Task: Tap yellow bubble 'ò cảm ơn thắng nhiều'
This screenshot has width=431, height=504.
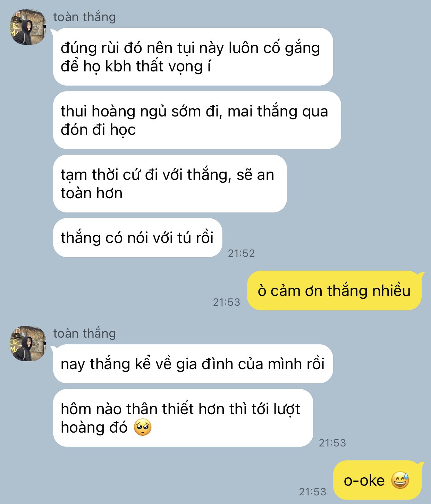Action: (334, 290)
